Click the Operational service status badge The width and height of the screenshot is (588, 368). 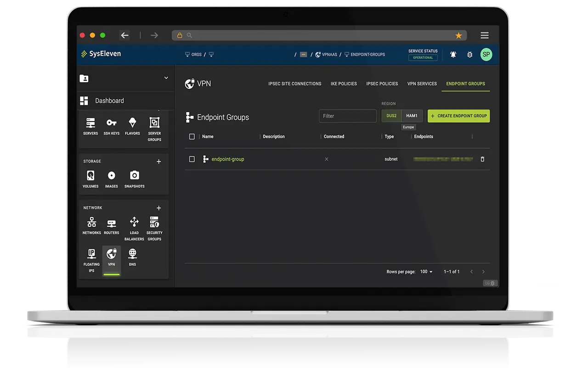(423, 57)
